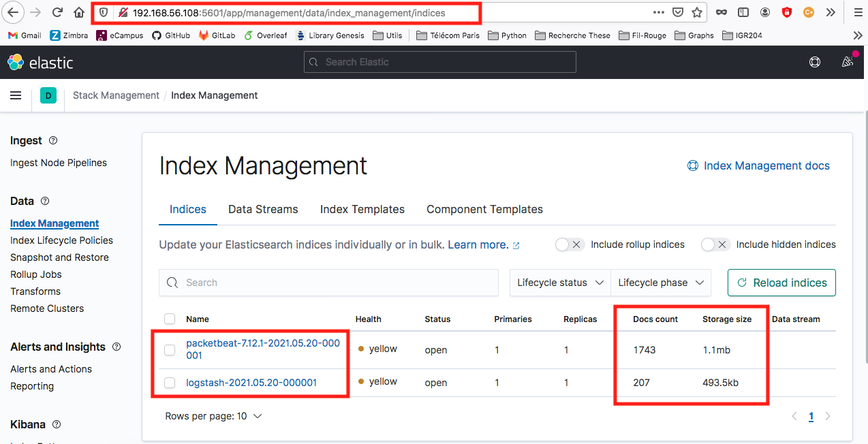Open Gmail bookmark
The image size is (868, 444).
pyautogui.click(x=25, y=35)
